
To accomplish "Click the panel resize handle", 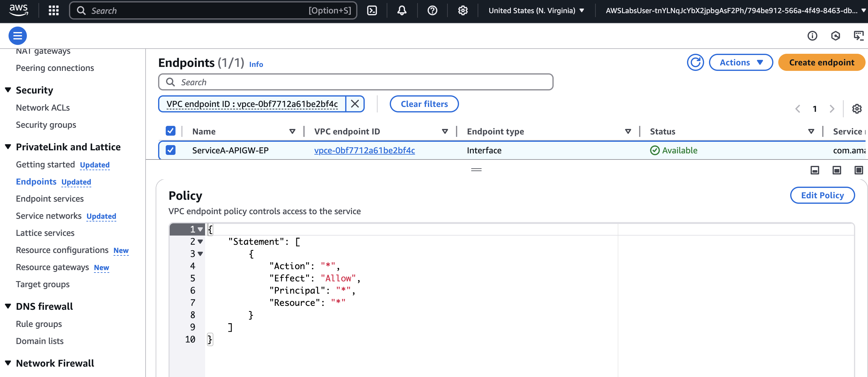I will [476, 170].
